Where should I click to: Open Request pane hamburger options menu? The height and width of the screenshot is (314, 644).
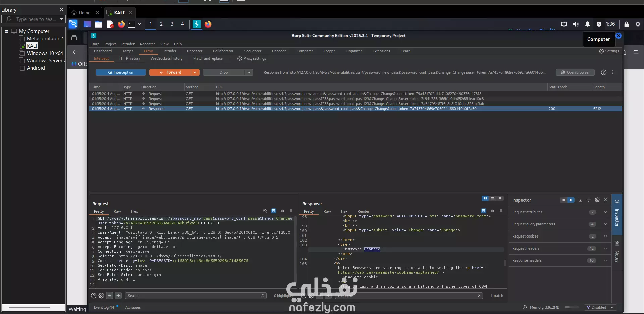291,211
